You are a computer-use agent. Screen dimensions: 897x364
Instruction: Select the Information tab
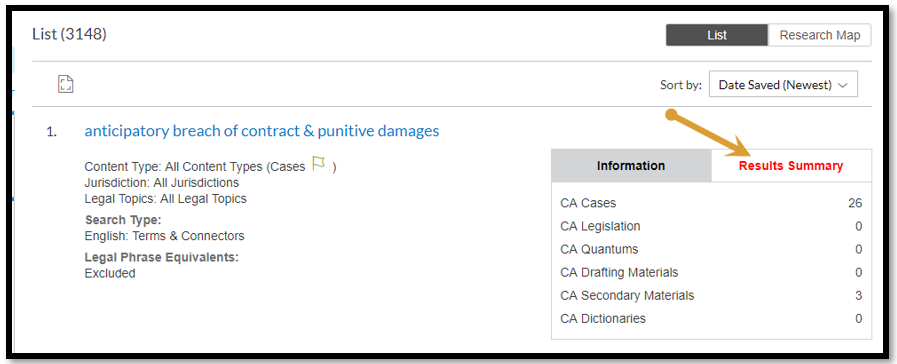631,166
